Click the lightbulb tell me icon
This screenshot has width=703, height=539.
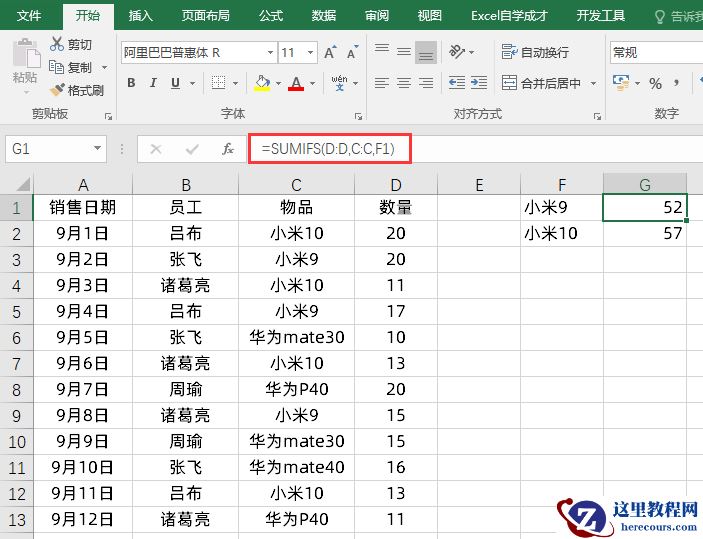tap(659, 17)
